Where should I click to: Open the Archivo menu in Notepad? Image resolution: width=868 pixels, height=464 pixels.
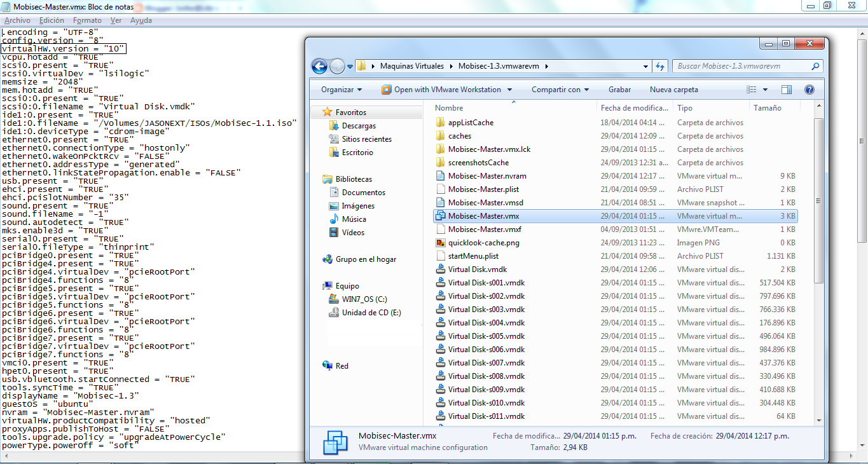click(17, 20)
